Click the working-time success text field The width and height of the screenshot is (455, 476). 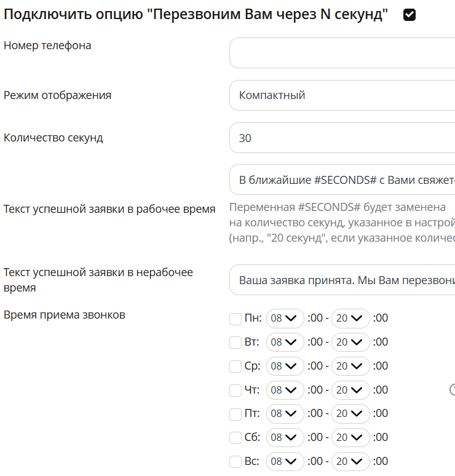tap(342, 180)
